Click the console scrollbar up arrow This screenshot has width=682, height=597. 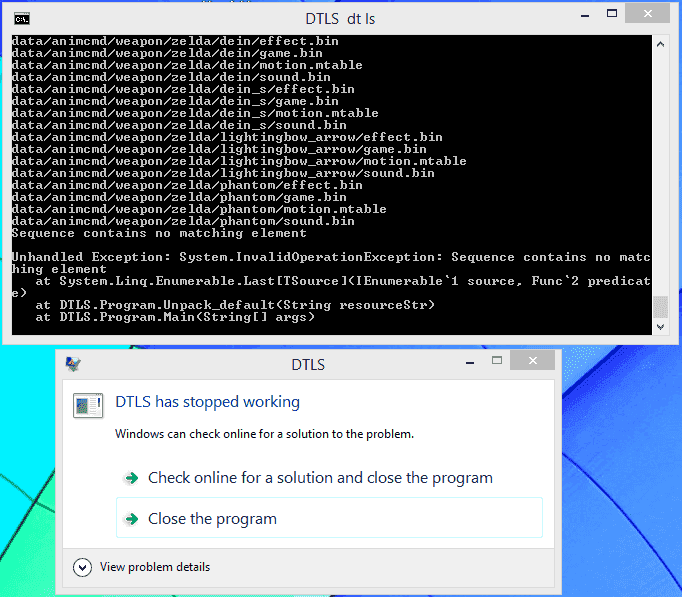[660, 44]
